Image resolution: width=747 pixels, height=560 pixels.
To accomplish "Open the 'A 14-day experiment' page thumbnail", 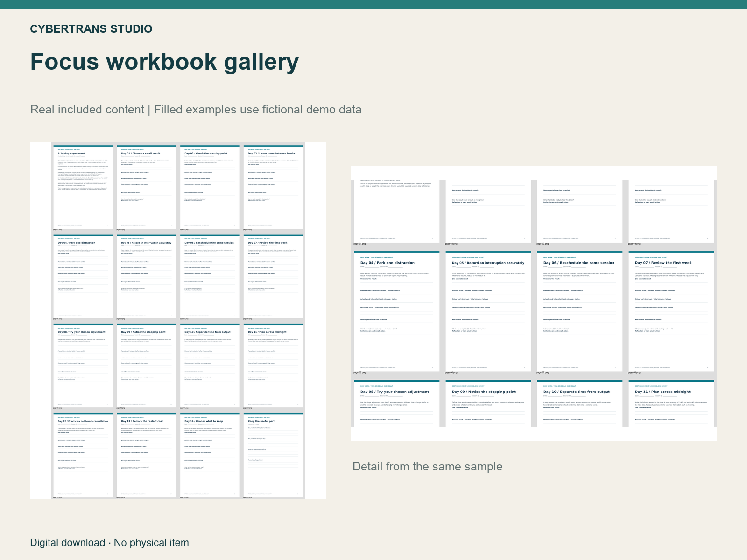I will coord(83,187).
